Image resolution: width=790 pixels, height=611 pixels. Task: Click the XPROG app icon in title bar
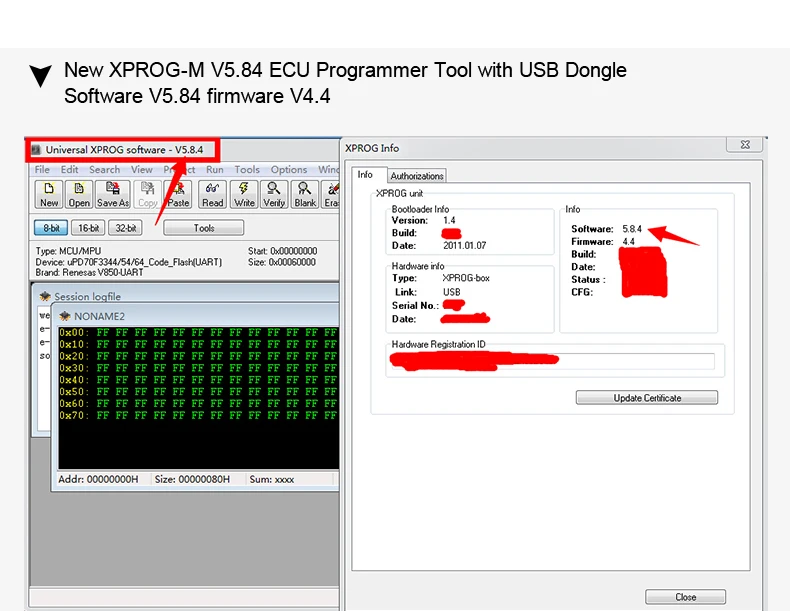click(x=36, y=150)
